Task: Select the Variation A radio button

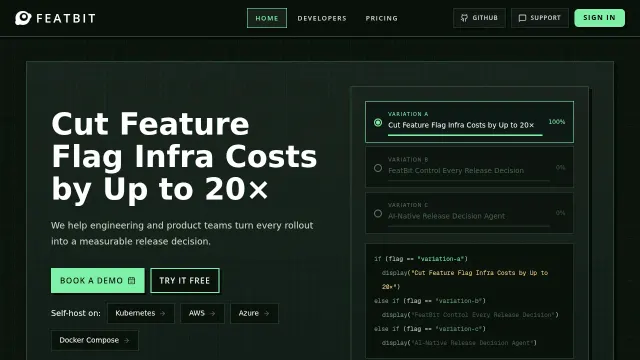Action: [x=378, y=122]
